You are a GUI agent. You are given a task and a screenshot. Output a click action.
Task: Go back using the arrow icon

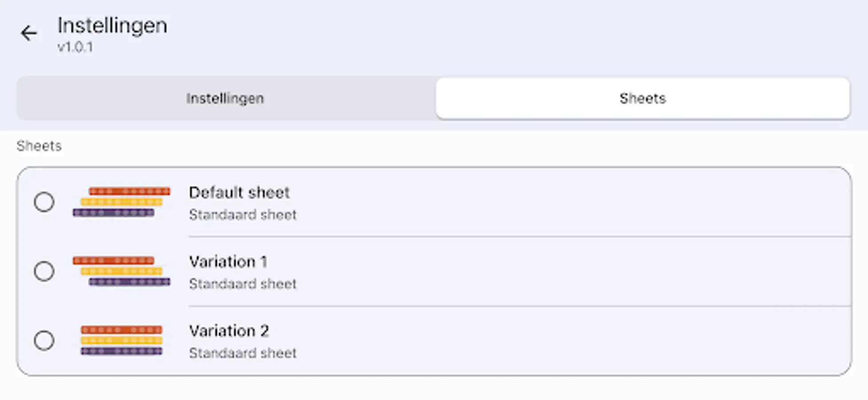29,33
